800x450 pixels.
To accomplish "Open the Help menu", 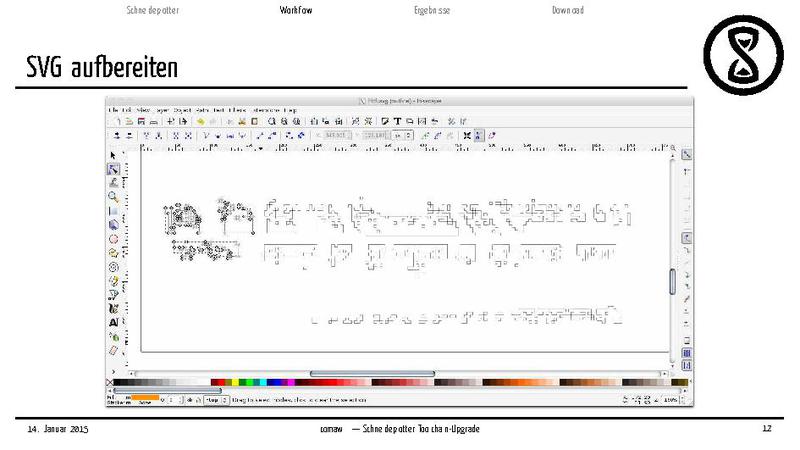I will click(290, 110).
